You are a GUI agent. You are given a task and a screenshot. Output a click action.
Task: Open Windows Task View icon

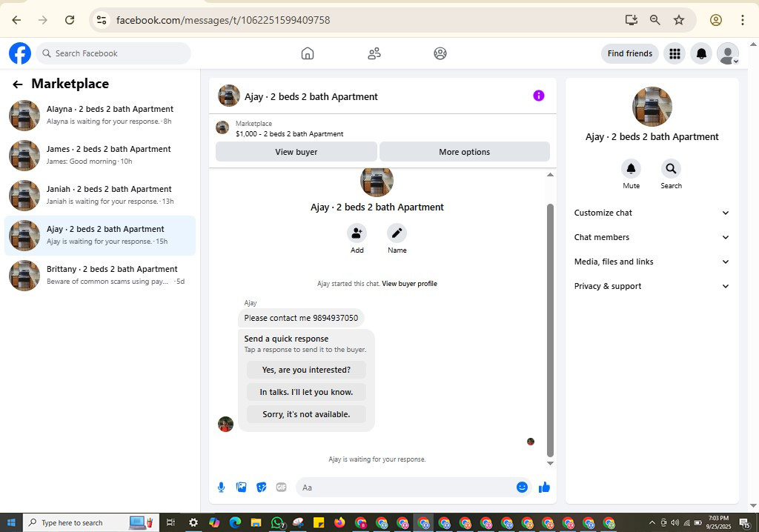tap(170, 522)
